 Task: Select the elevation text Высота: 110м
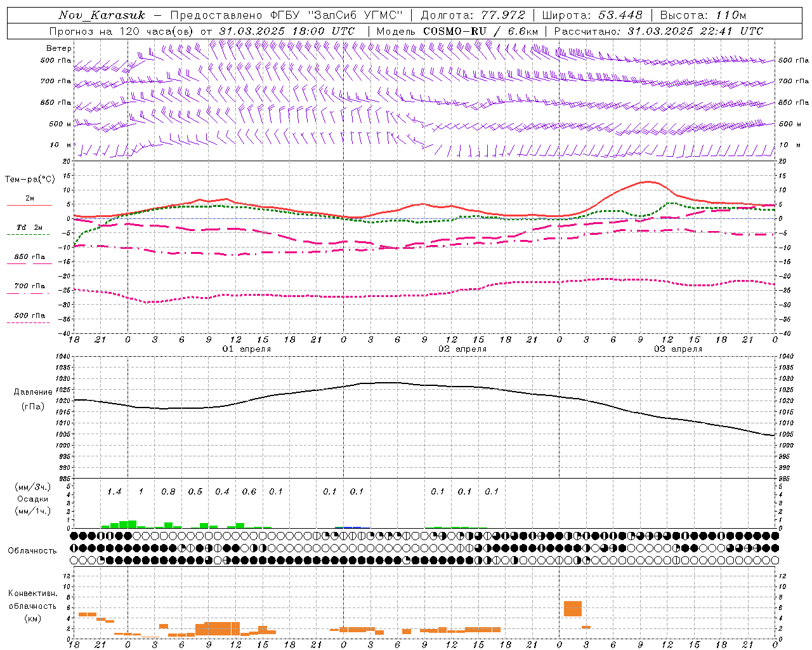click(x=703, y=15)
